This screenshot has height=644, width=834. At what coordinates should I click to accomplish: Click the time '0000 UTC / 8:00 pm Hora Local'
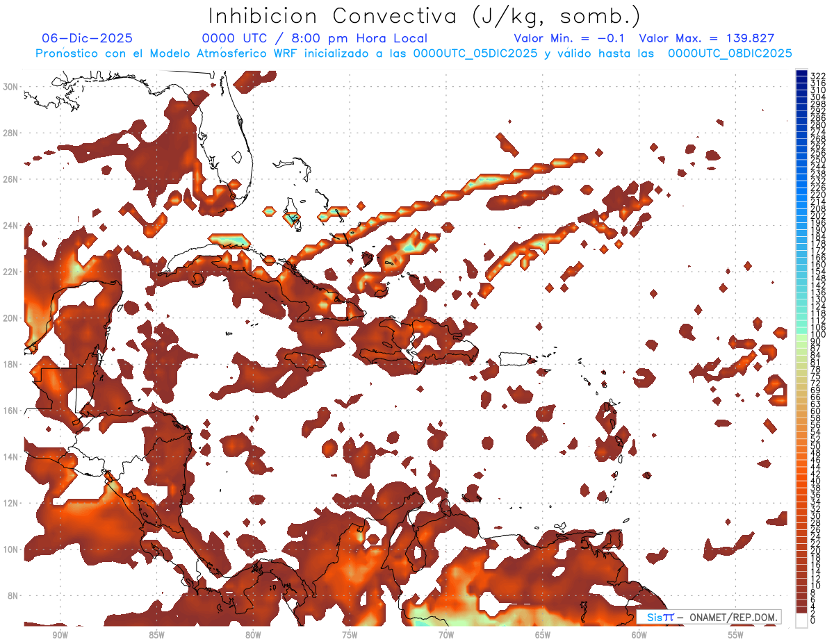click(x=315, y=38)
